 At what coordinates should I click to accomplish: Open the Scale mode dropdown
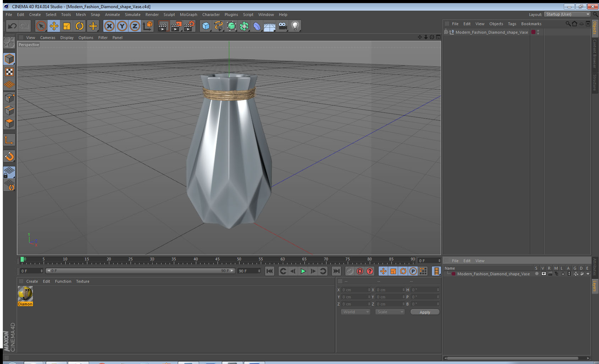(390, 312)
